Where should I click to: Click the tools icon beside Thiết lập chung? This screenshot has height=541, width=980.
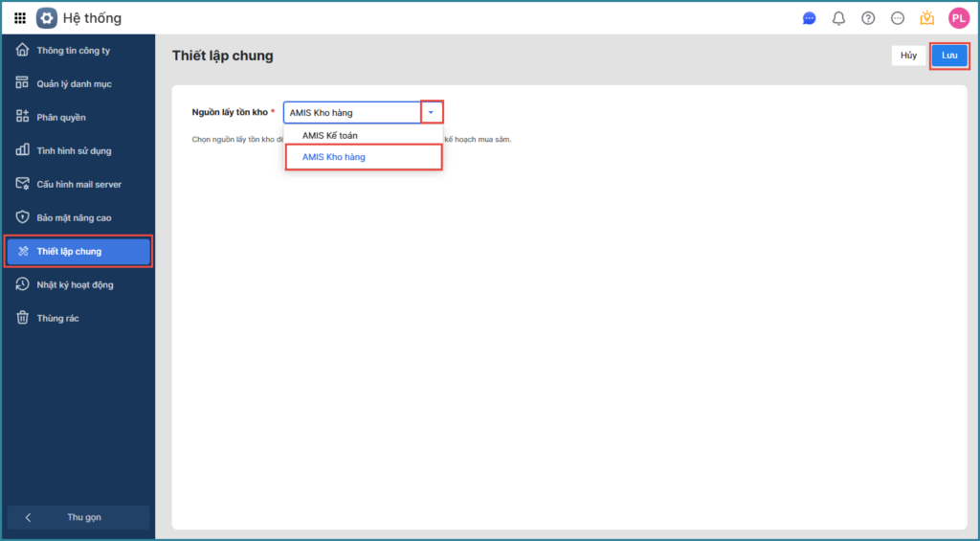[23, 251]
